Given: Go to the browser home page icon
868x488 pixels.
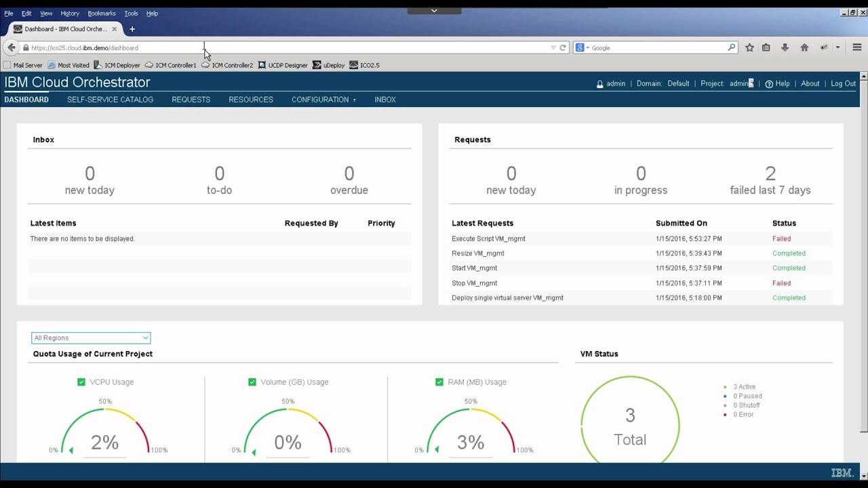Looking at the screenshot, I should [804, 47].
